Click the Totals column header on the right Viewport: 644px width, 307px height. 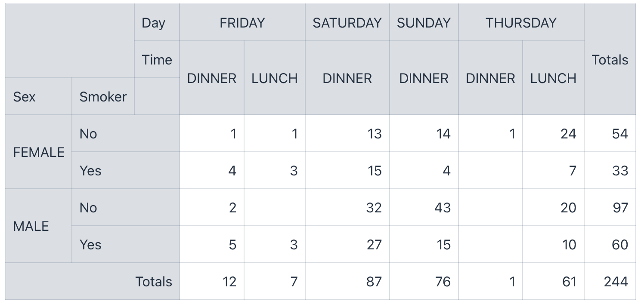[x=610, y=60]
